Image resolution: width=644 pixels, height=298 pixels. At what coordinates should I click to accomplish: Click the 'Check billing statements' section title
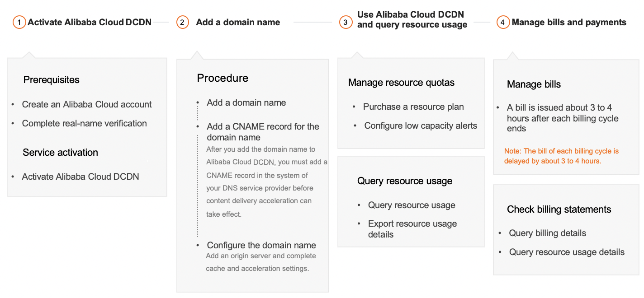(559, 210)
